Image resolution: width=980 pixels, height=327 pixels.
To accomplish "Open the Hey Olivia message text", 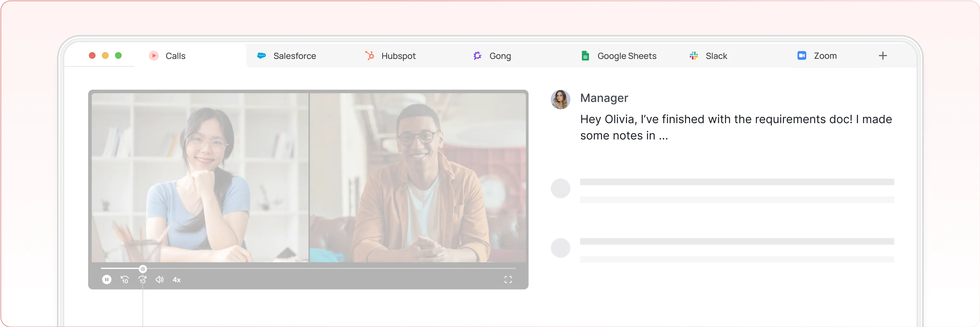I will point(736,127).
